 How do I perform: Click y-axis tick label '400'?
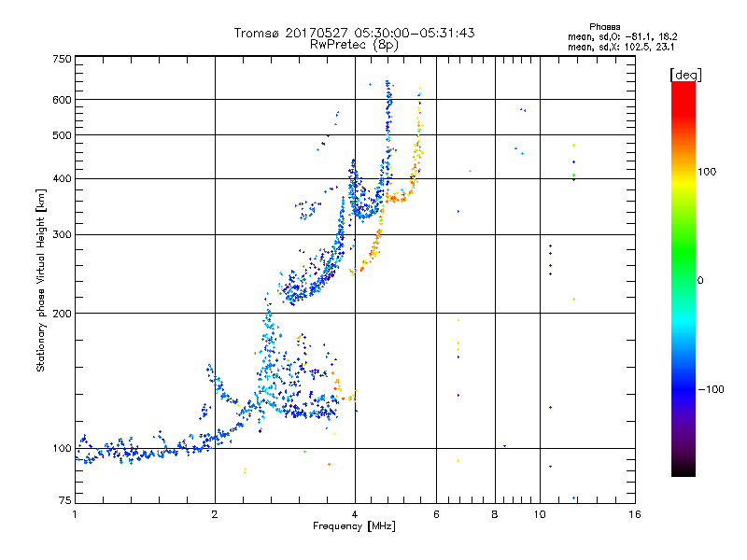point(63,178)
